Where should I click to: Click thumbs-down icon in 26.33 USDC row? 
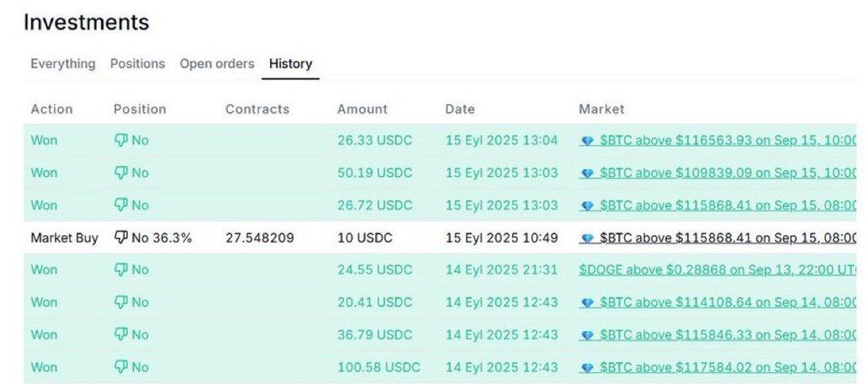click(x=120, y=140)
